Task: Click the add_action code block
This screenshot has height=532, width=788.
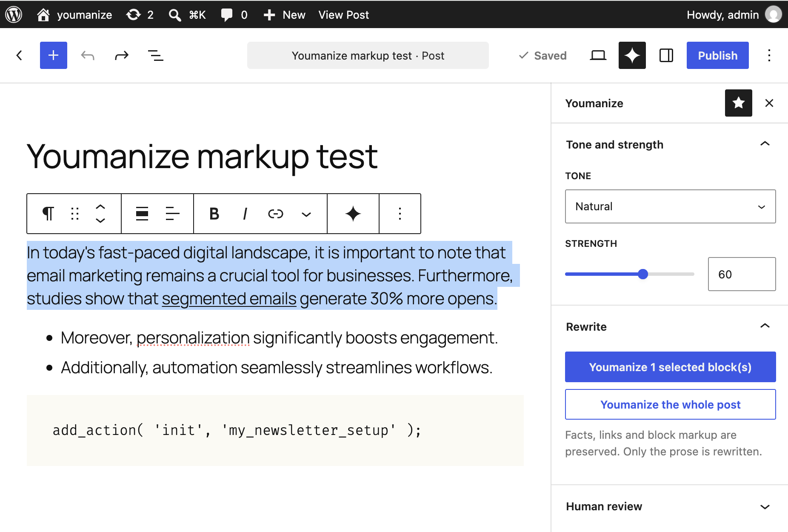Action: (275, 430)
